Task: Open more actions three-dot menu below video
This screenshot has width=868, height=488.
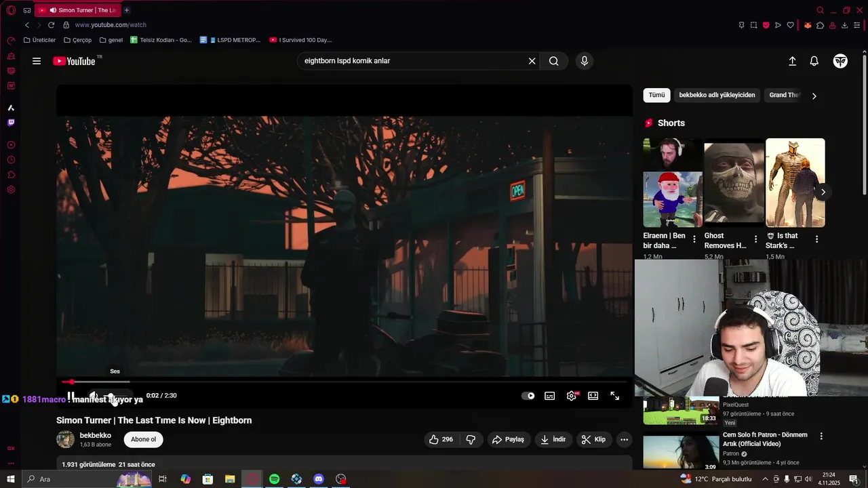Action: (x=625, y=439)
